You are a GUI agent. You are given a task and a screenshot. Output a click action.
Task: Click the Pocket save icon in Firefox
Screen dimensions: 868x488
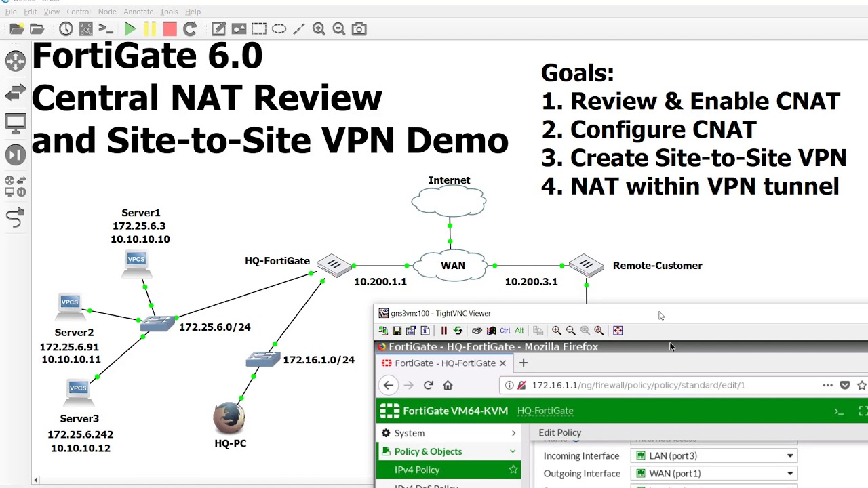(844, 385)
